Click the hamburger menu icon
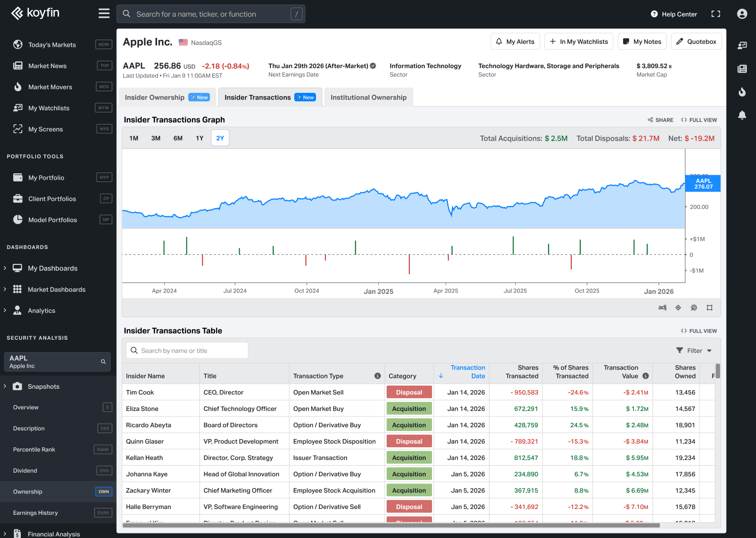Image resolution: width=756 pixels, height=538 pixels. (104, 14)
